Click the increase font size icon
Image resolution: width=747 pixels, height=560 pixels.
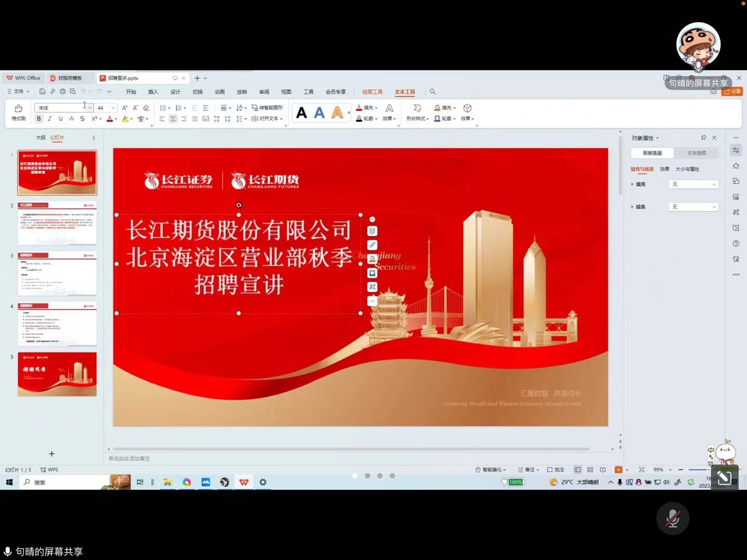tap(125, 108)
